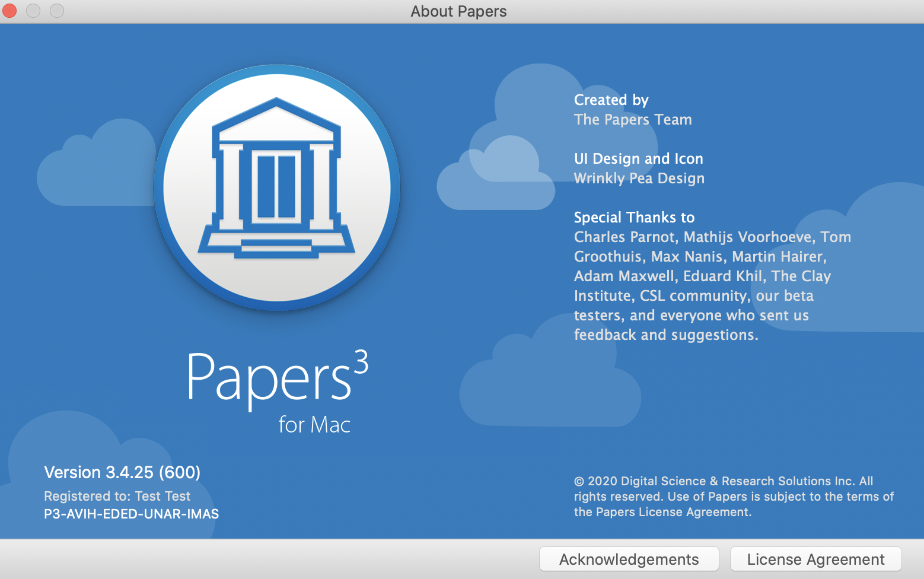Click the Papers library building app icon

tap(277, 187)
